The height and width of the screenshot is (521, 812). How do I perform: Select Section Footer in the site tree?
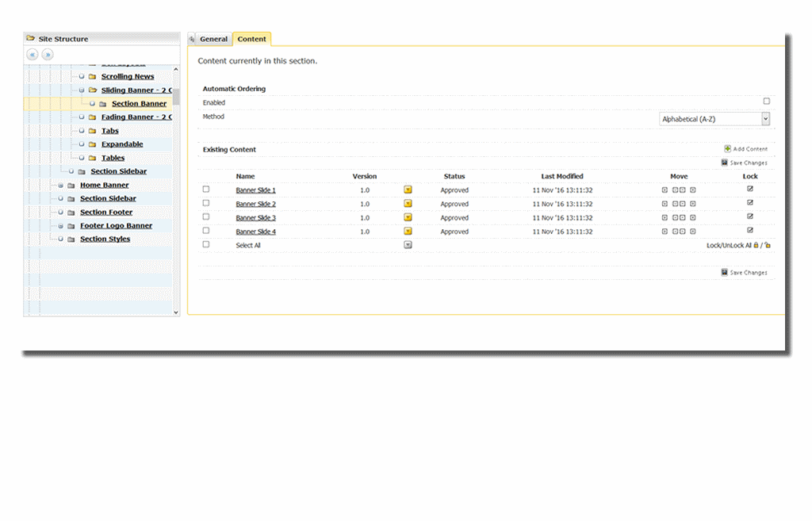tap(106, 213)
